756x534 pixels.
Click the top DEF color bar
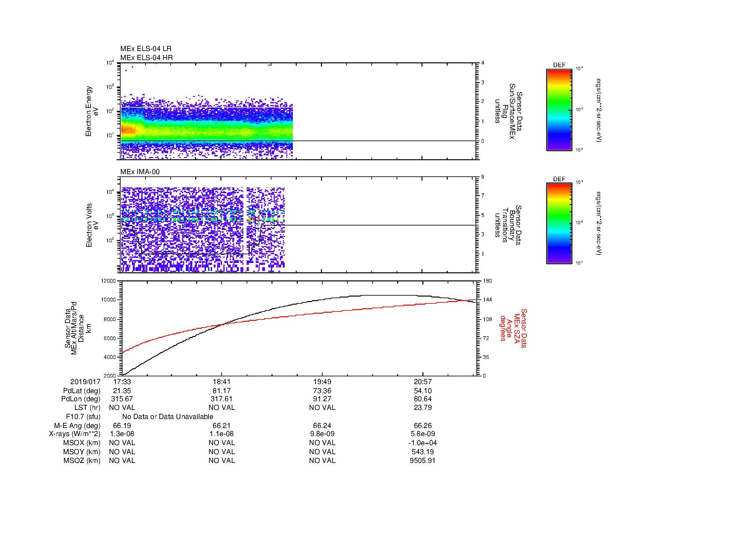pos(559,110)
